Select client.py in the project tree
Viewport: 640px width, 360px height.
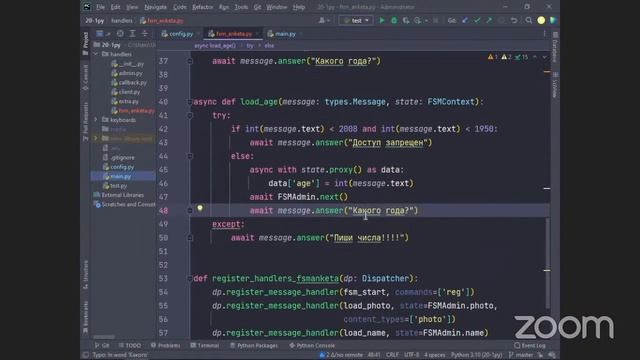(126, 92)
